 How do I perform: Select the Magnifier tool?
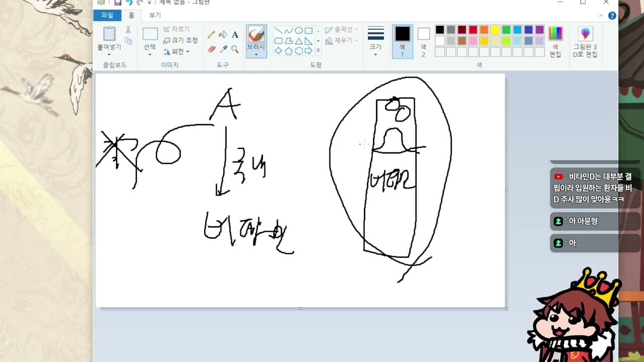[x=235, y=49]
